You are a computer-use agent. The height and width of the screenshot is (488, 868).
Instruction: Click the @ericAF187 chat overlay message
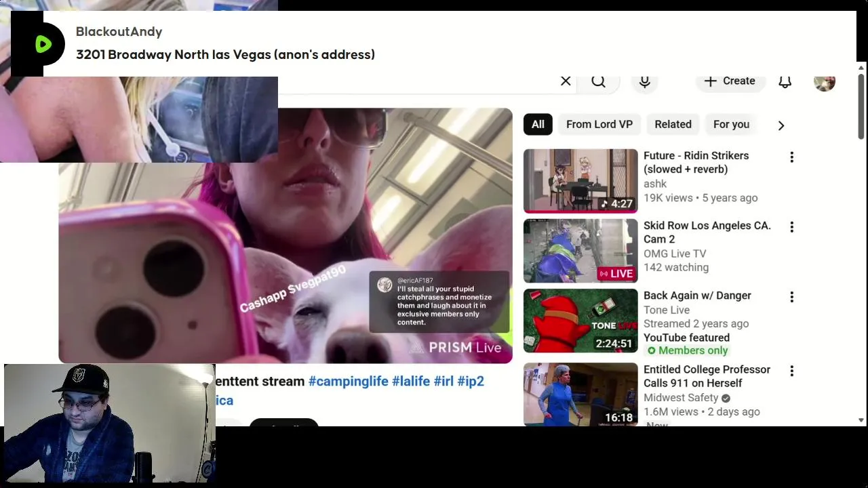pyautogui.click(x=439, y=302)
